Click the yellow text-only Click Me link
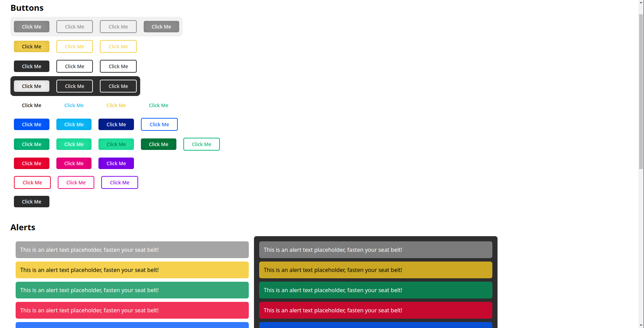 (116, 105)
